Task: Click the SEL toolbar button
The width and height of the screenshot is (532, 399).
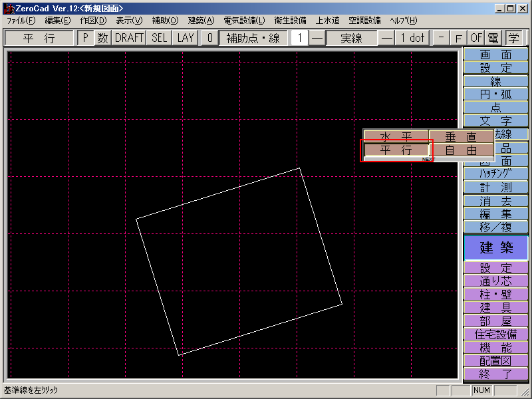Action: click(159, 38)
